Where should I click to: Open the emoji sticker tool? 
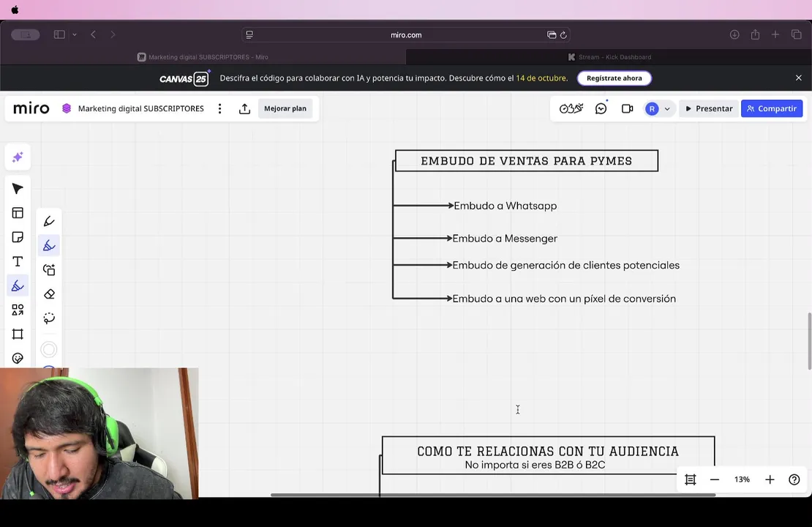coord(18,359)
